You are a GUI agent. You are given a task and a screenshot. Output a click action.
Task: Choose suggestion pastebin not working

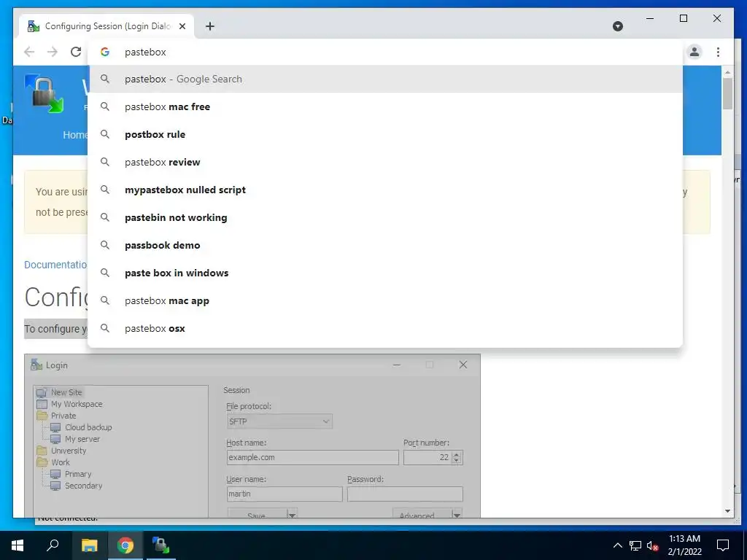(x=385, y=217)
